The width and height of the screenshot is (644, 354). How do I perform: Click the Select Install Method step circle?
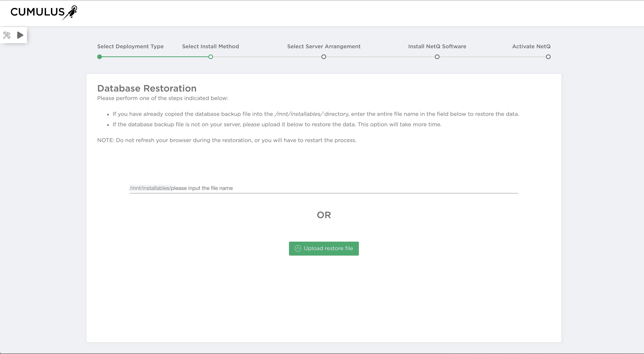point(210,57)
